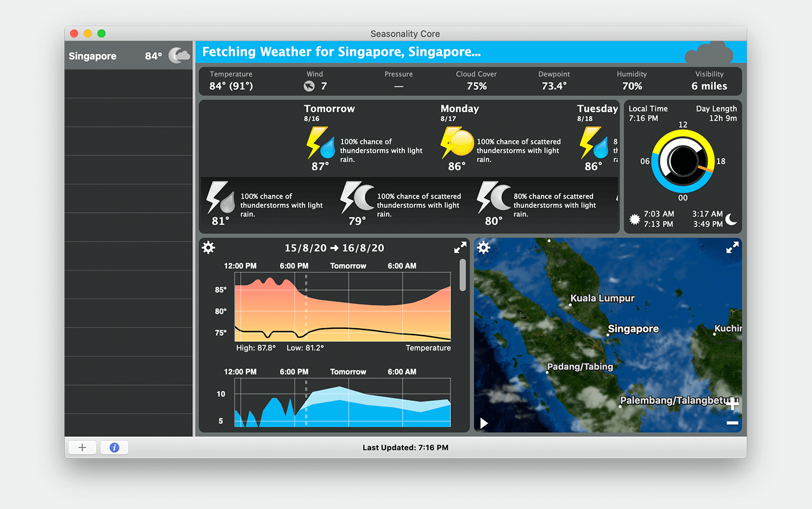The width and height of the screenshot is (812, 509).
Task: Click the Pressure dash value
Action: (399, 86)
